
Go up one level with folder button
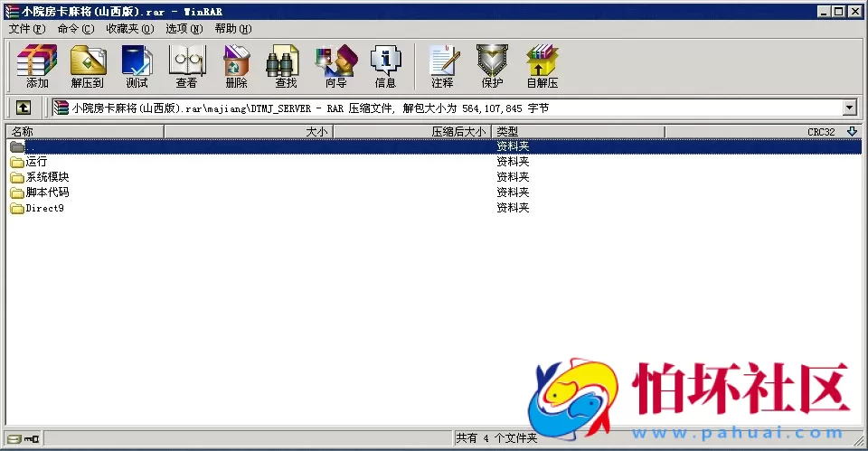(24, 108)
